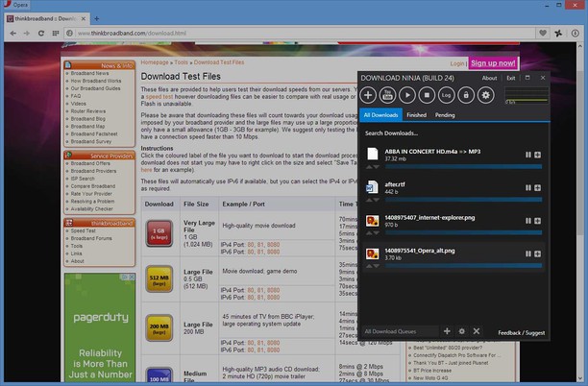Move 1408975407_internet-explorer.png up in queue

click(369, 233)
